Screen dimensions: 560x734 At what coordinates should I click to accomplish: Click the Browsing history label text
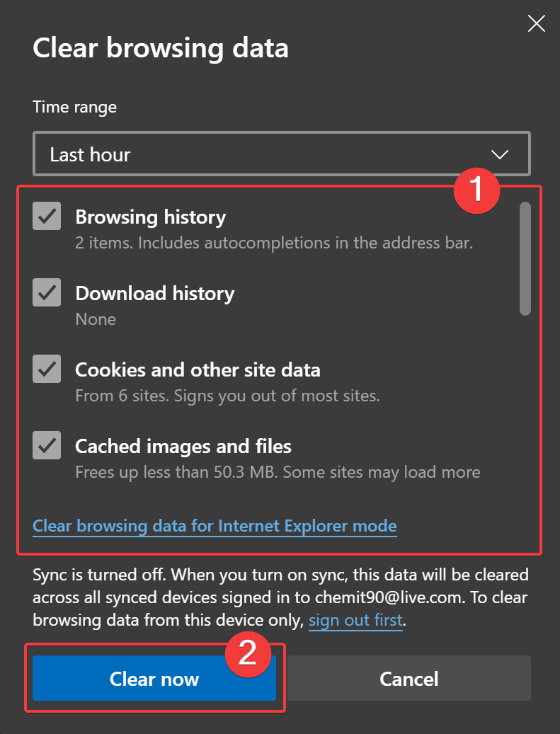click(x=150, y=217)
